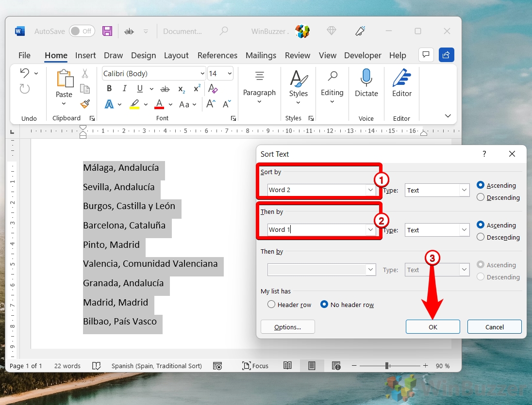Viewport: 532px width, 405px height.
Task: Expand the font size dropdown
Action: click(230, 74)
